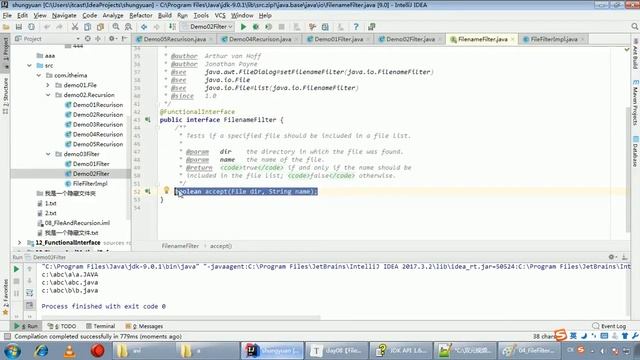Open the TODO tool window
This screenshot has width=640, height=360.
click(62, 326)
